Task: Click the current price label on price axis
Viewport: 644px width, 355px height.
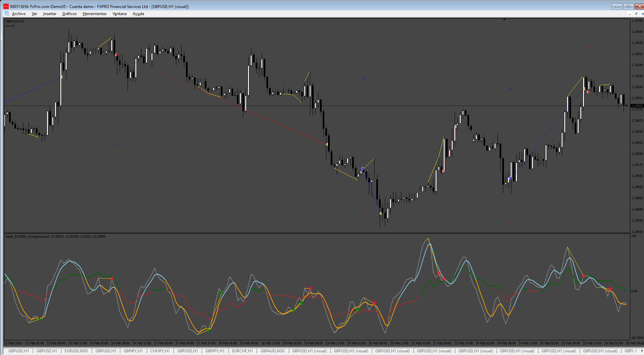Action: 637,106
